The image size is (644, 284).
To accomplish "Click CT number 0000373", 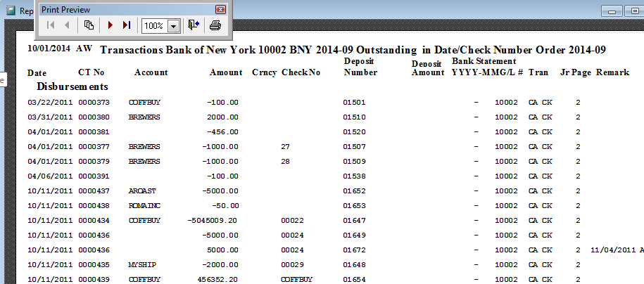I will point(94,102).
